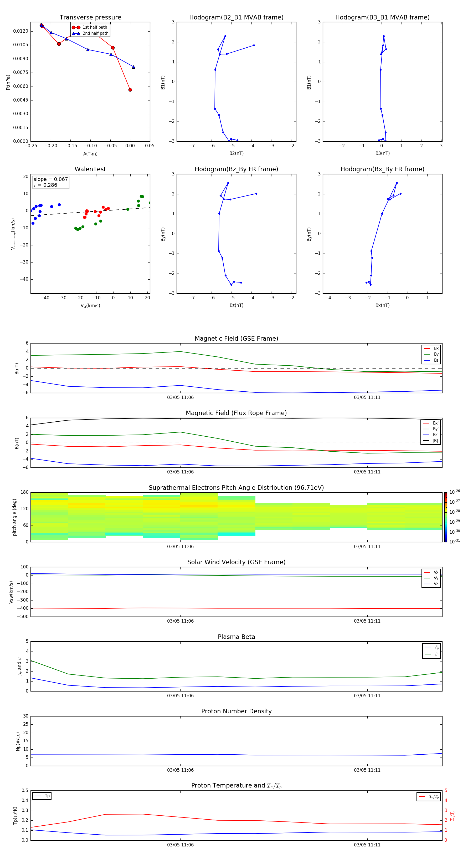The image size is (473, 868).
Task: Click the last red point in the transverse pressure plot
Action: [130, 90]
